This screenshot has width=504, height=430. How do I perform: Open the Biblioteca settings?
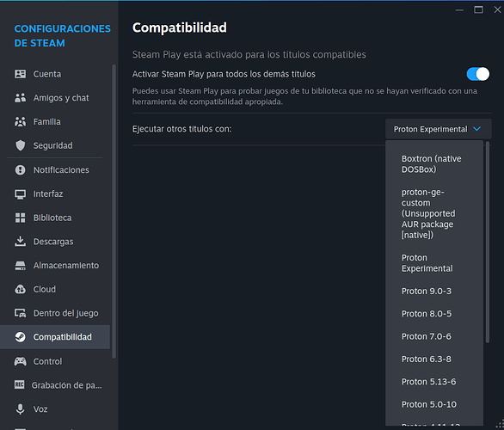click(55, 218)
